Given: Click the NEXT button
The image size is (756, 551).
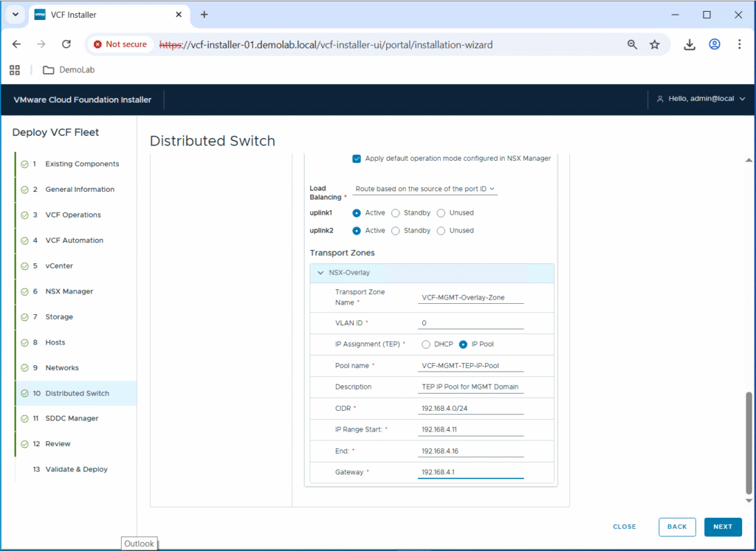Looking at the screenshot, I should pyautogui.click(x=722, y=527).
